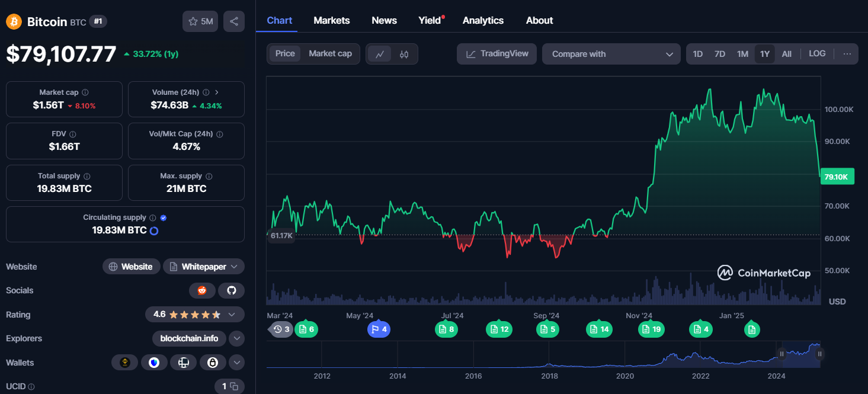Click the info icon beside Market cap
The image size is (868, 394).
85,92
